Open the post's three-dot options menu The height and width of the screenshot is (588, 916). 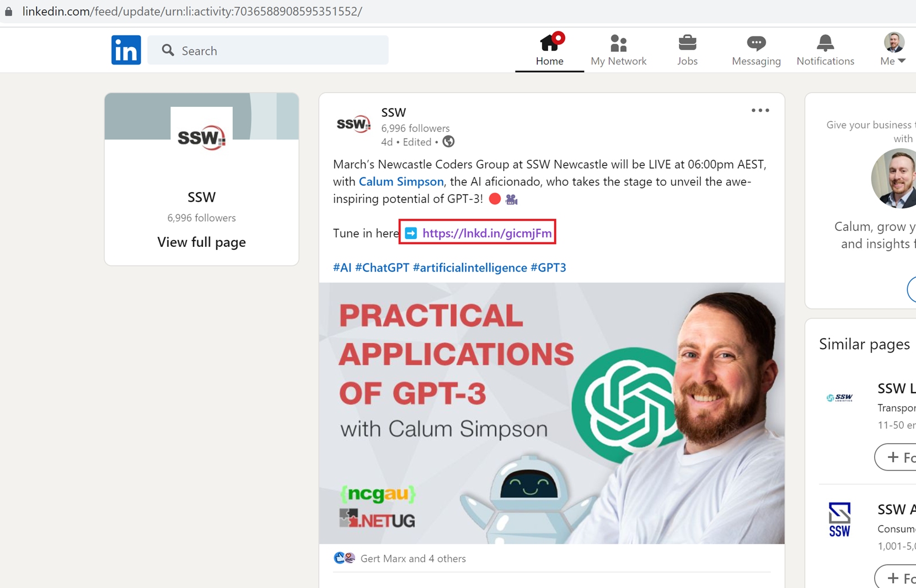point(760,111)
